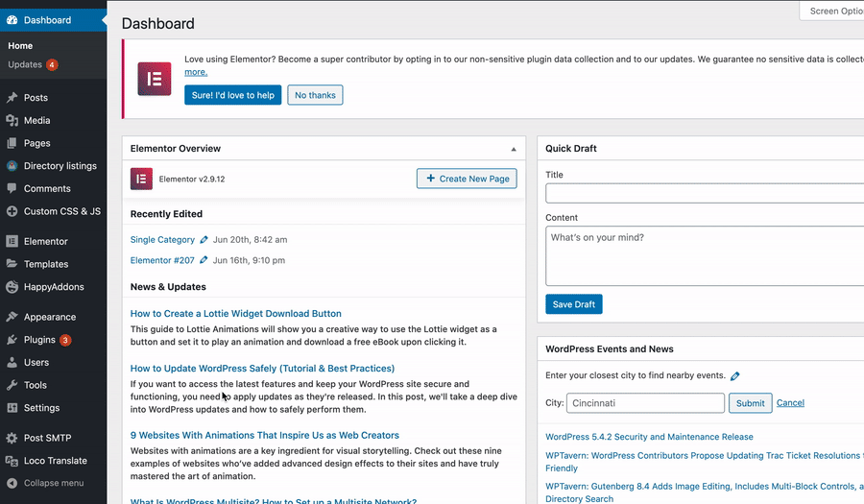Click the Elementor logo in the notice banner
The width and height of the screenshot is (864, 504).
pyautogui.click(x=155, y=79)
